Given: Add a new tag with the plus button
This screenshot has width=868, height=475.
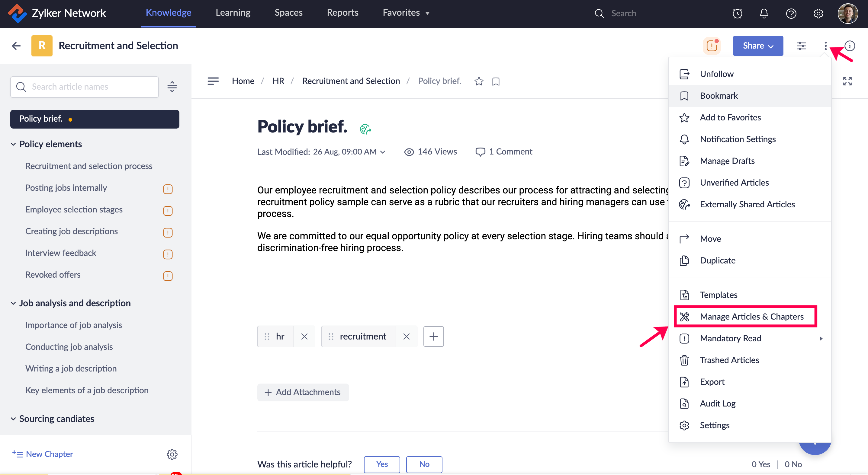Looking at the screenshot, I should pos(433,336).
